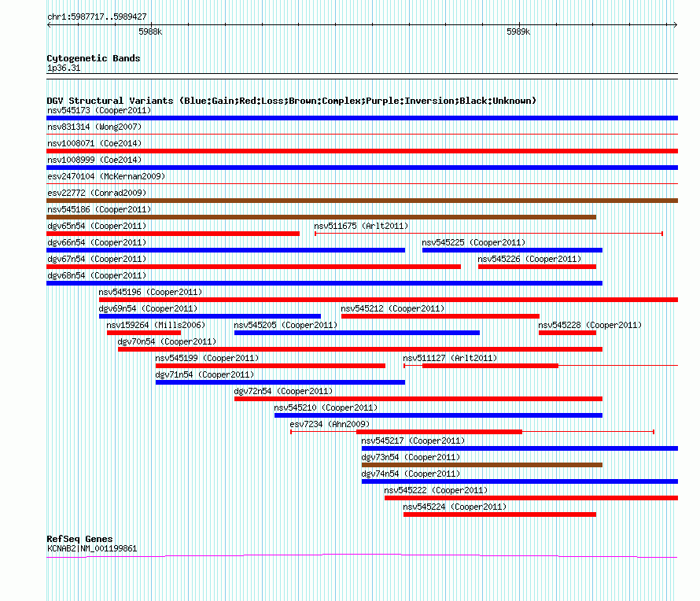
Task: Click the nsv545224 (Cooper2011) red bar
Action: pyautogui.click(x=499, y=514)
